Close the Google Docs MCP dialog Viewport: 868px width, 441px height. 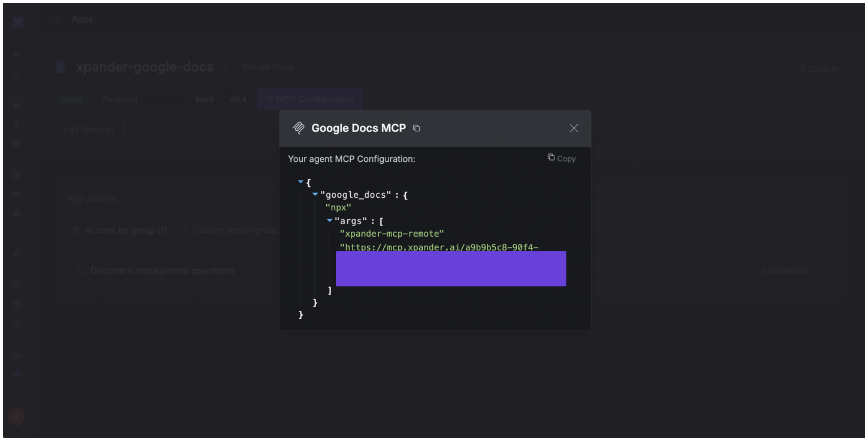coord(573,128)
